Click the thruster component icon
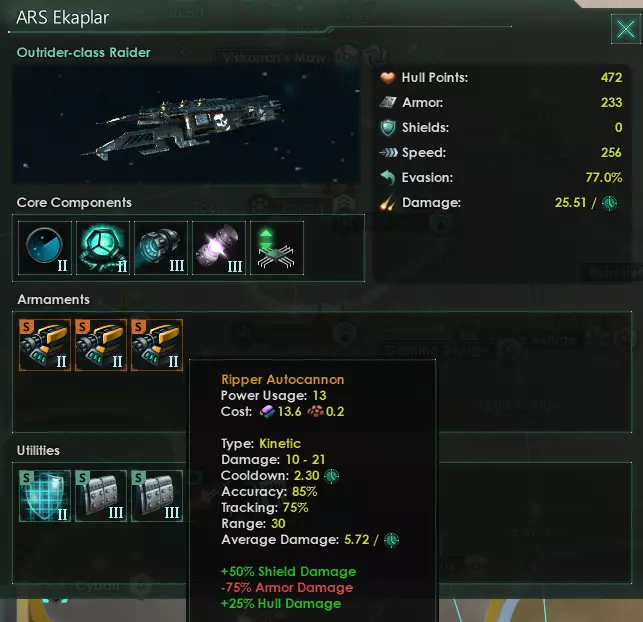The height and width of the screenshot is (622, 643). point(161,248)
